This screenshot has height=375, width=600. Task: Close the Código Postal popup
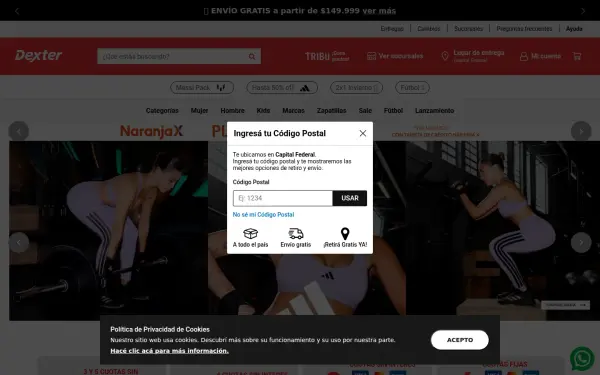(x=362, y=133)
